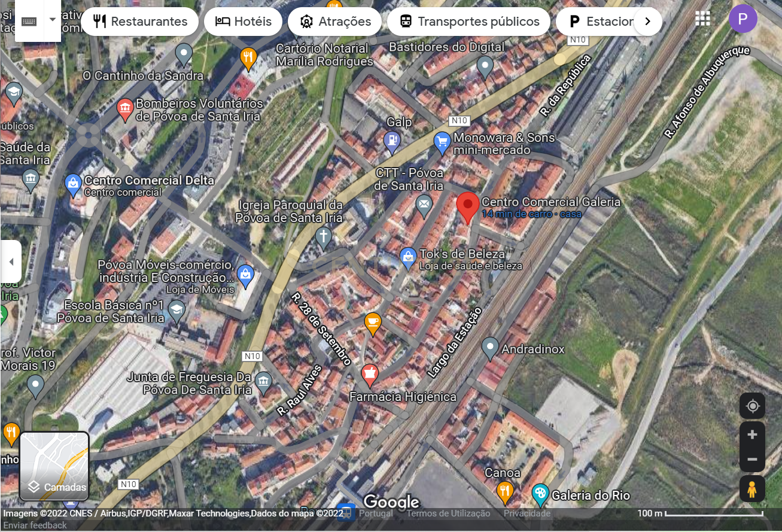Click the 14 min de carro - casa text

(532, 214)
